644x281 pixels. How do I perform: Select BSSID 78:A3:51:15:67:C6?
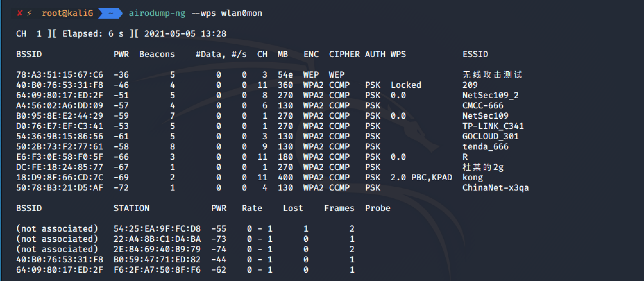tap(60, 75)
